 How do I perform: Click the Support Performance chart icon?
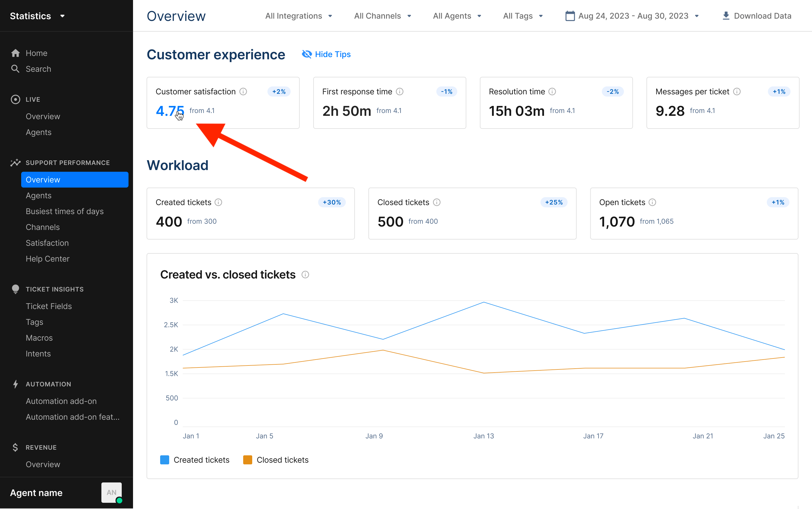(x=16, y=163)
